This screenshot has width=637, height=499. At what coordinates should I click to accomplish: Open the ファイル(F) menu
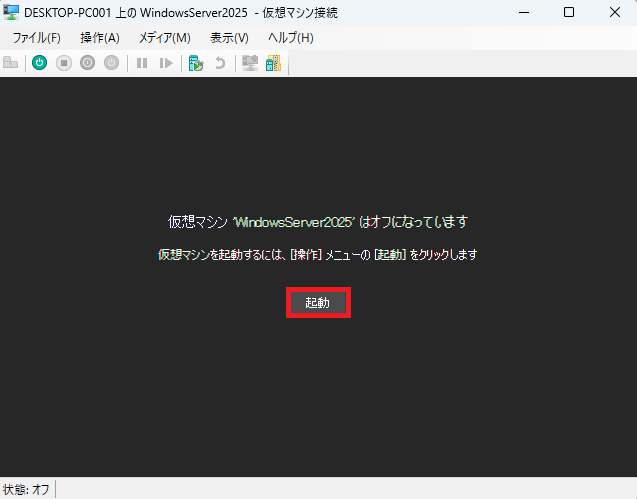pyautogui.click(x=37, y=38)
